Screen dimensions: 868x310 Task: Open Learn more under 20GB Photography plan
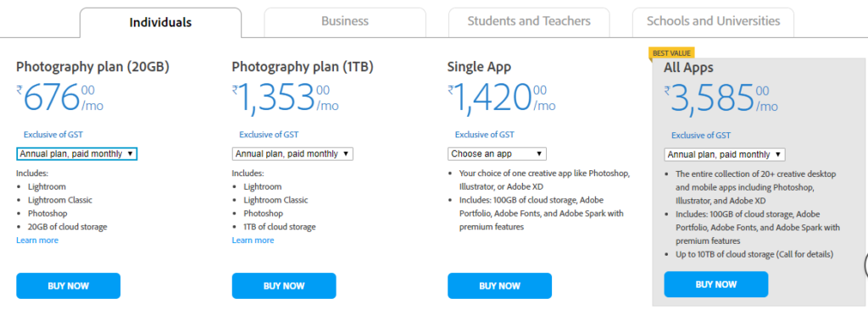(x=37, y=241)
